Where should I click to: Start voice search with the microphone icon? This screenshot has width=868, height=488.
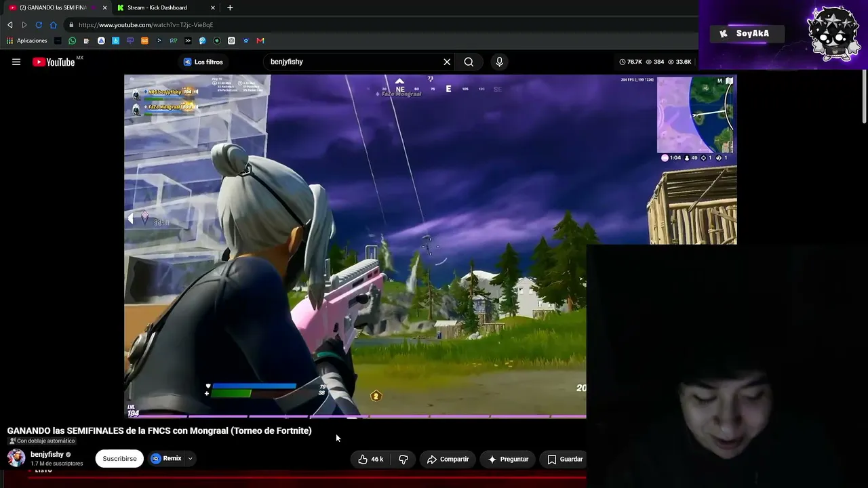coord(499,62)
